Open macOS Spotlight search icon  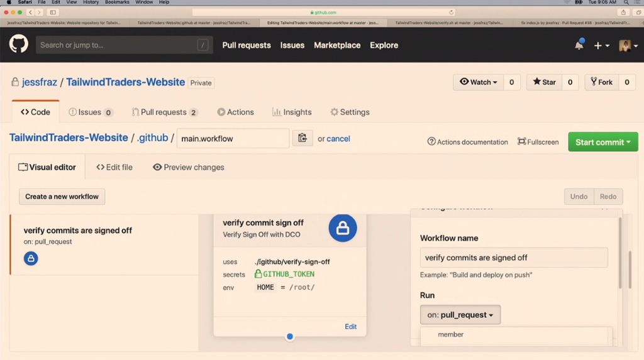(626, 3)
